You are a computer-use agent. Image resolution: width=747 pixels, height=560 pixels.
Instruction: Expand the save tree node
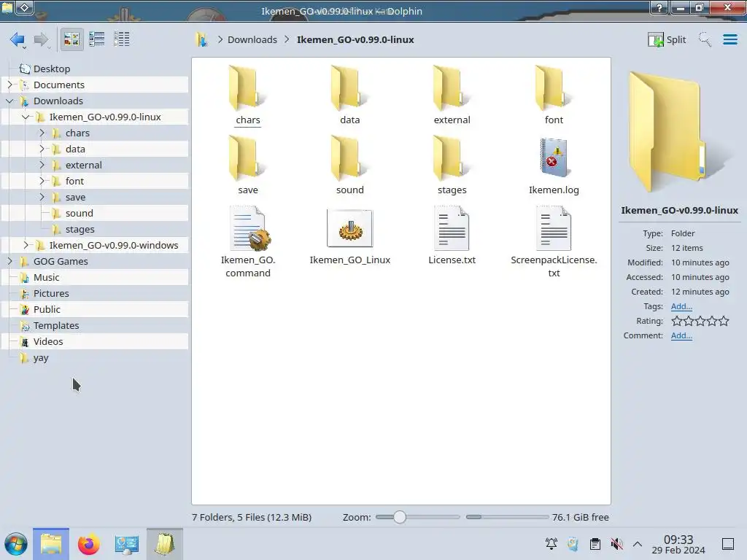pyautogui.click(x=42, y=197)
